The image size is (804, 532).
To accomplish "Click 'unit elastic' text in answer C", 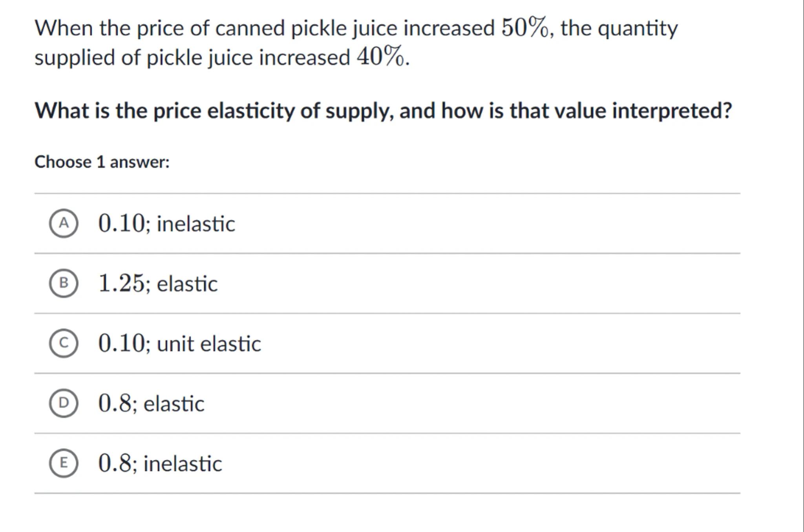I will (x=209, y=344).
